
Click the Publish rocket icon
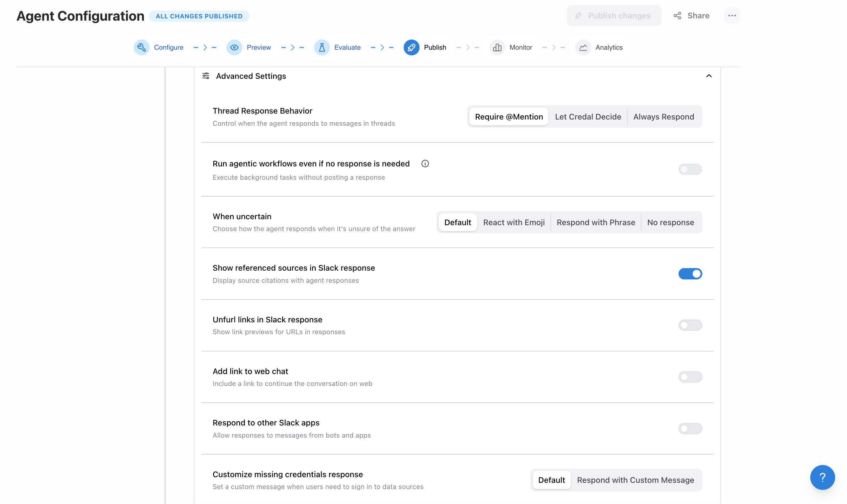(411, 47)
